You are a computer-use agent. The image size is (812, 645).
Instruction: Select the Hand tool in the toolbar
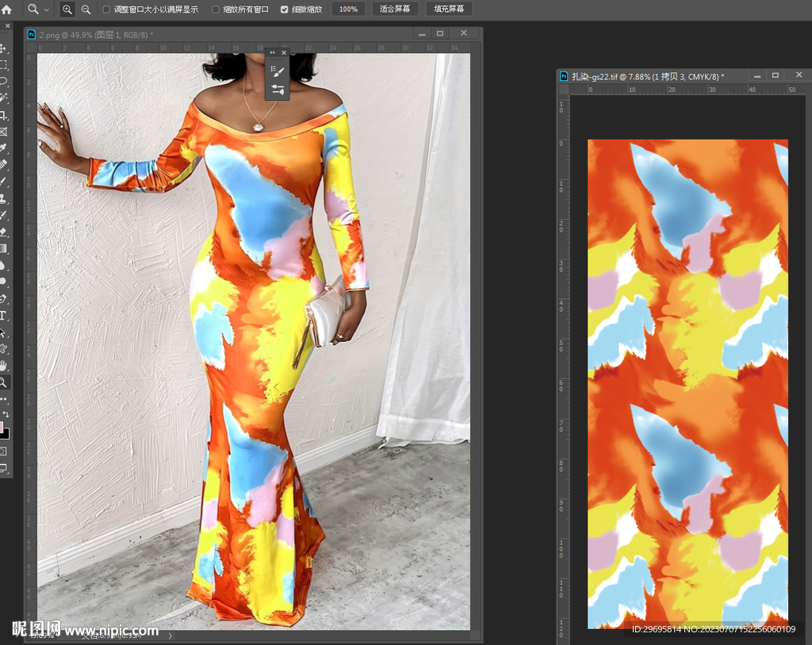4,365
